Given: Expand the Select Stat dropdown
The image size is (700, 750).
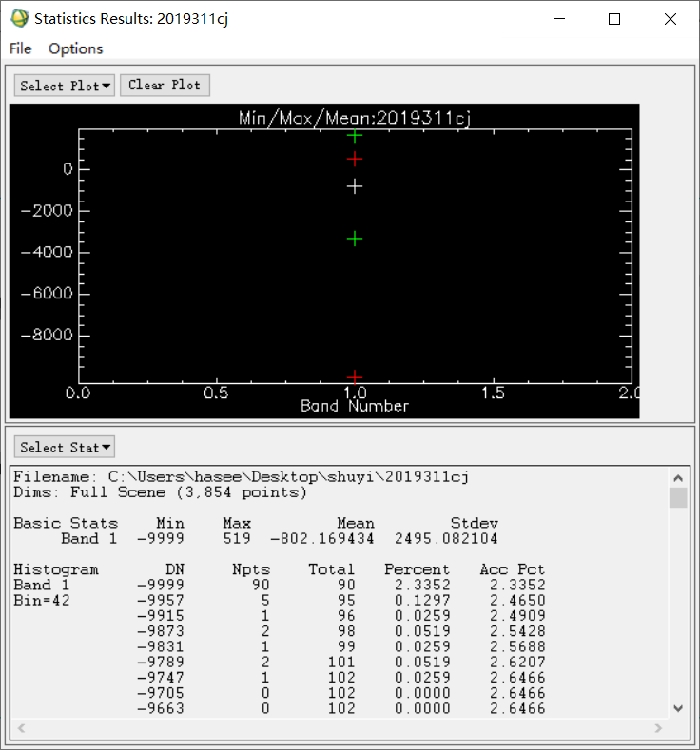Looking at the screenshot, I should click(65, 447).
